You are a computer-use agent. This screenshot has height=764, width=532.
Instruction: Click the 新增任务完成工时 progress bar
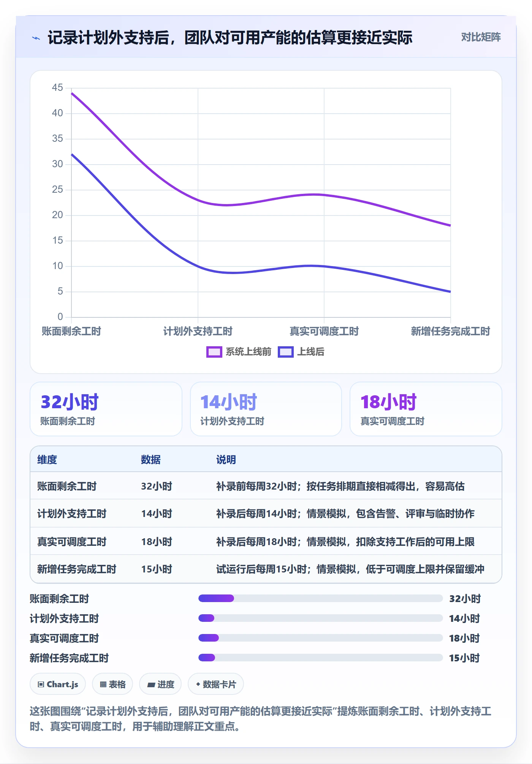click(x=320, y=658)
